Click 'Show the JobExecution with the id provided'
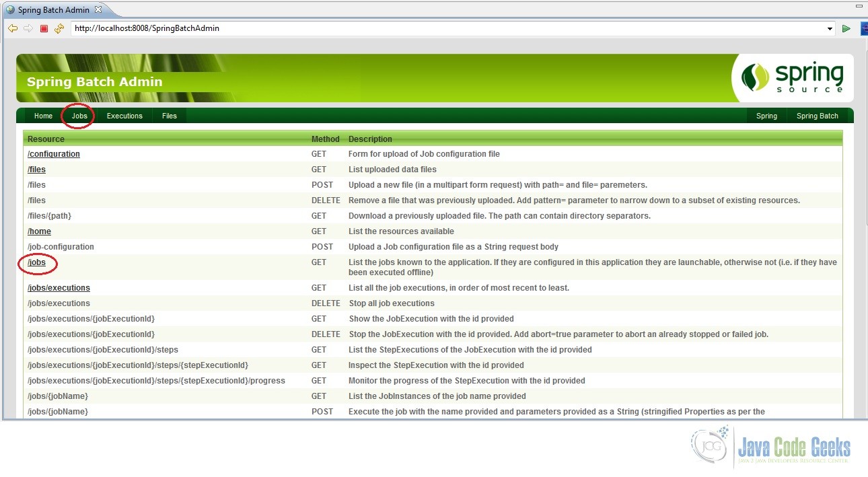The width and height of the screenshot is (868, 477). tap(431, 319)
